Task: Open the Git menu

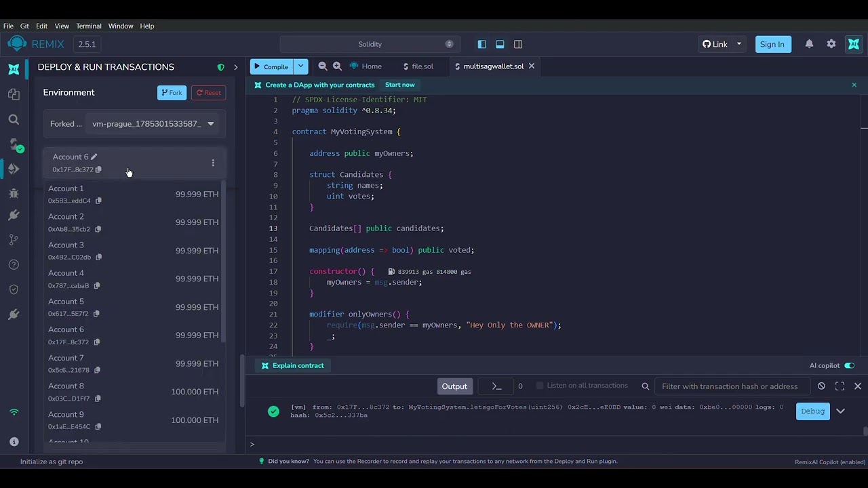Action: pyautogui.click(x=24, y=26)
